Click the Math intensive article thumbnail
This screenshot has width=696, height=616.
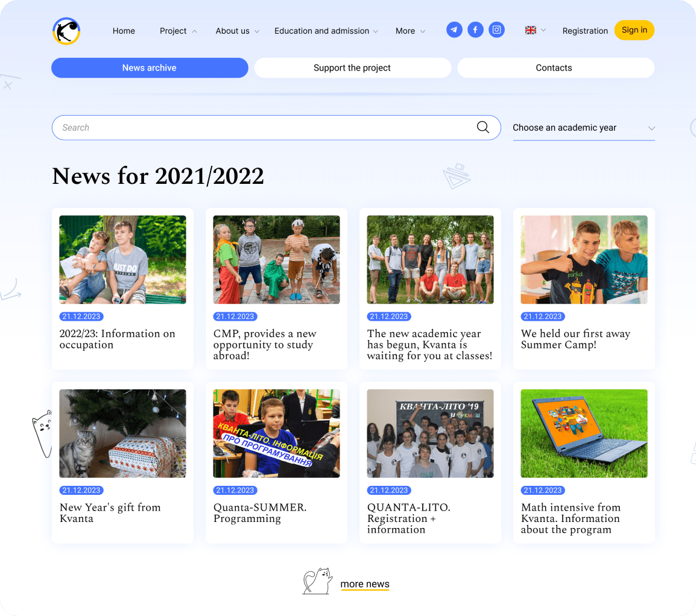point(583,433)
